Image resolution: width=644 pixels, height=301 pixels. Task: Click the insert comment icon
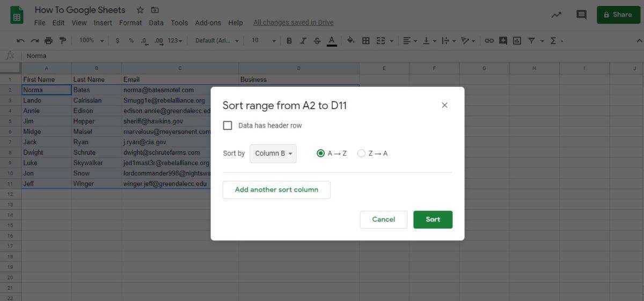[503, 41]
